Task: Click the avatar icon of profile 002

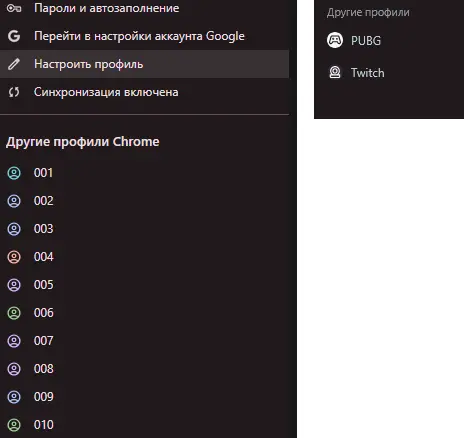Action: (x=14, y=201)
